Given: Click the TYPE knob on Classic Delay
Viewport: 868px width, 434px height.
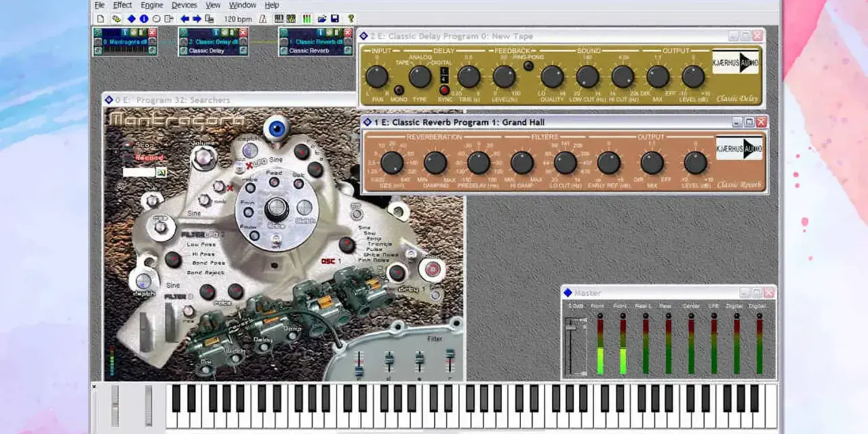Looking at the screenshot, I should tap(420, 77).
